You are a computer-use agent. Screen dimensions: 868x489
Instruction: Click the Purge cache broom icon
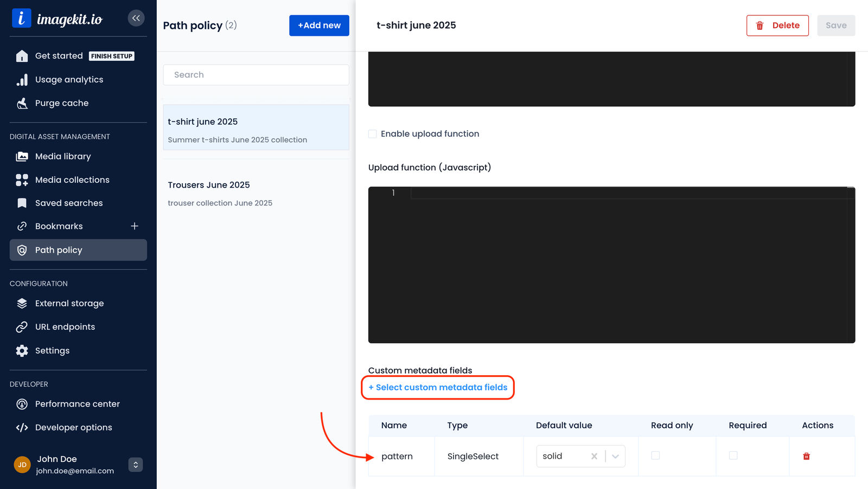[x=22, y=103]
